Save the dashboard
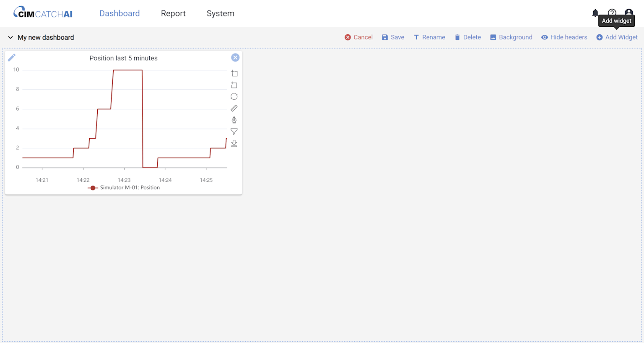This screenshot has width=644, height=343. [393, 37]
